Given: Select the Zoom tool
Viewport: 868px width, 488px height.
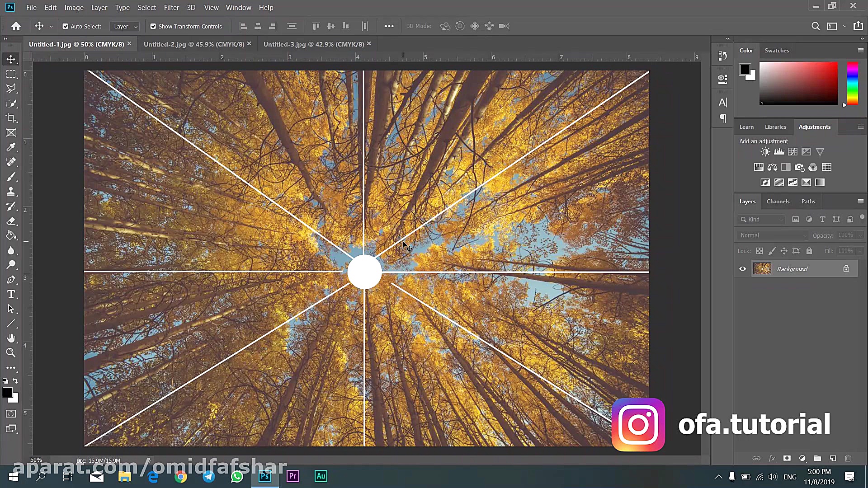Looking at the screenshot, I should 11,353.
